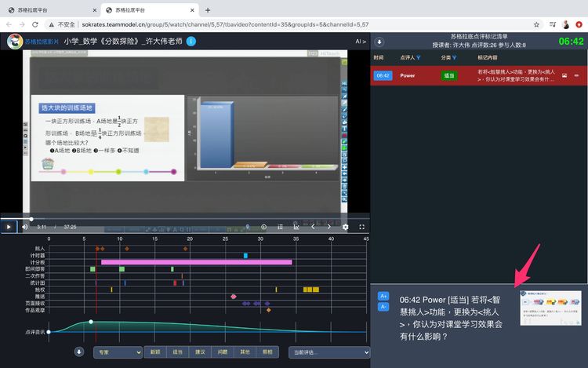Click the download icon below the timeline
The width and height of the screenshot is (588, 368).
(x=79, y=352)
